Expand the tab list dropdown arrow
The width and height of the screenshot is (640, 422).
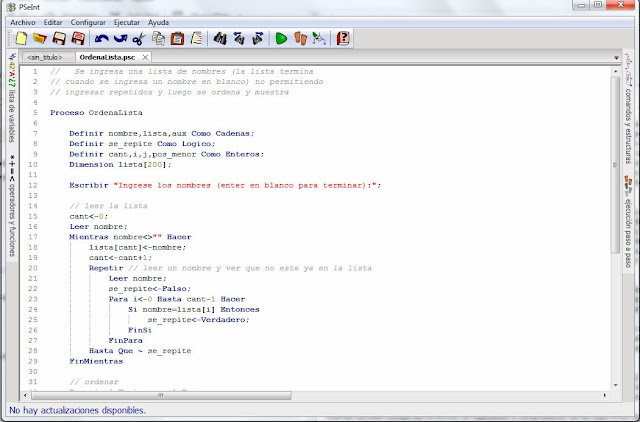pyautogui.click(x=616, y=58)
